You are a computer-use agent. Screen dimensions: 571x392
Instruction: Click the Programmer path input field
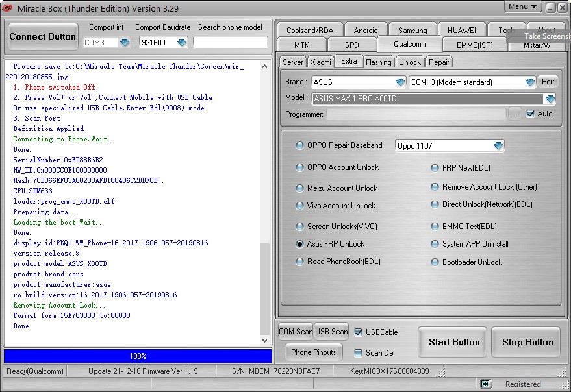click(416, 114)
